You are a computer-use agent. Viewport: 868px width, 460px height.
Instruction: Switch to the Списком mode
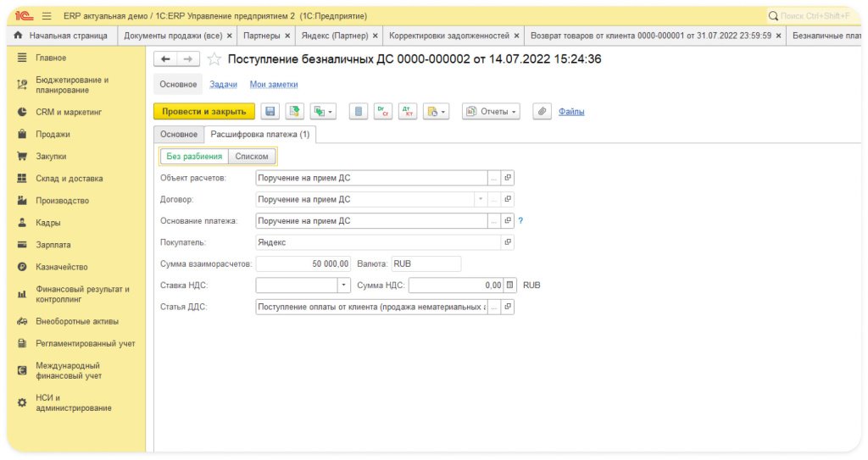click(x=252, y=157)
